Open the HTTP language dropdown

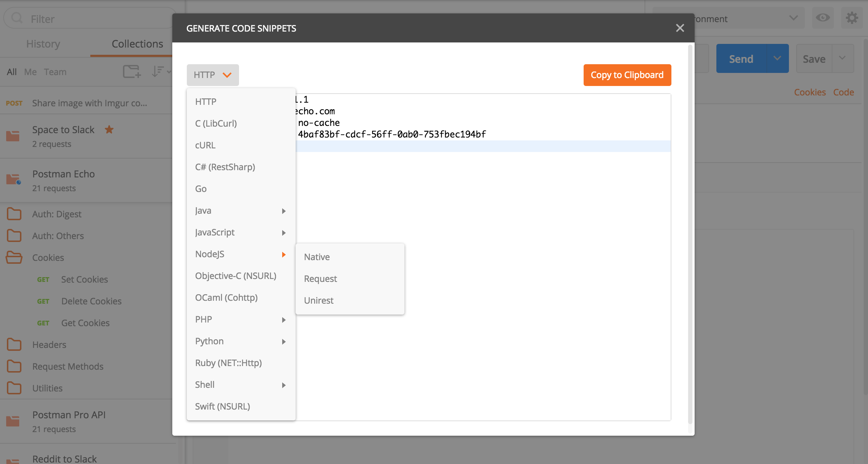coord(213,75)
